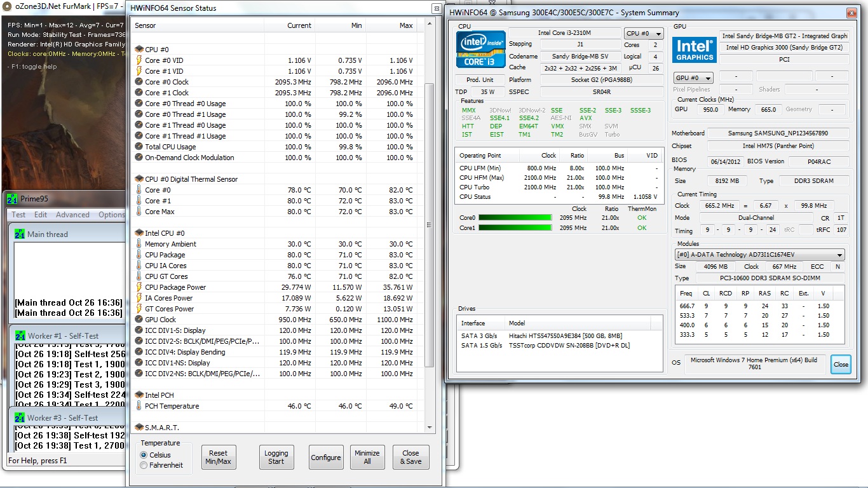Click the Core0 green clock bar
The width and height of the screenshot is (868, 488).
(x=515, y=218)
